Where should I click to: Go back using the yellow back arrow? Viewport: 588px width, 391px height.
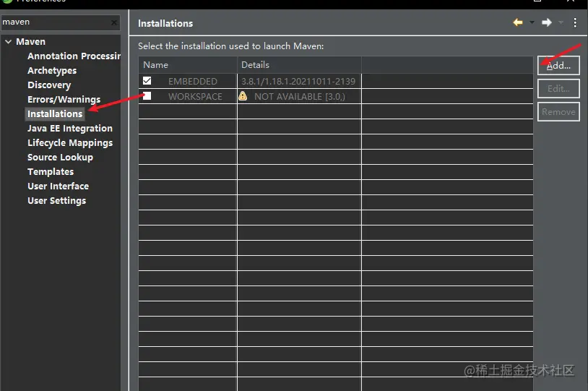(x=518, y=22)
